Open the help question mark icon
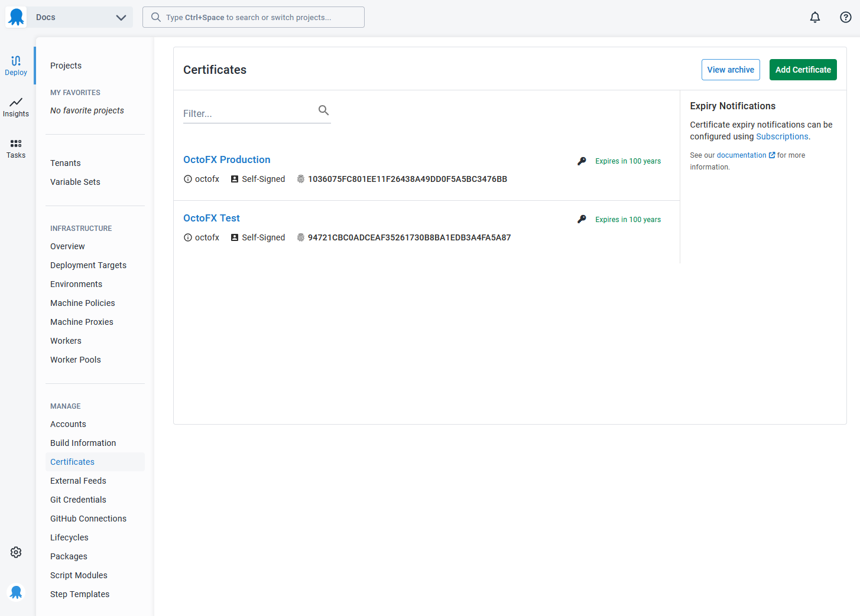Screen dimensions: 860x616 [846, 17]
